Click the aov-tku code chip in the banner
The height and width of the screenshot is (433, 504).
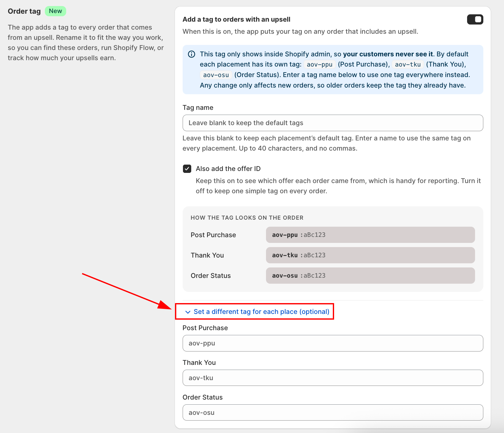(408, 65)
